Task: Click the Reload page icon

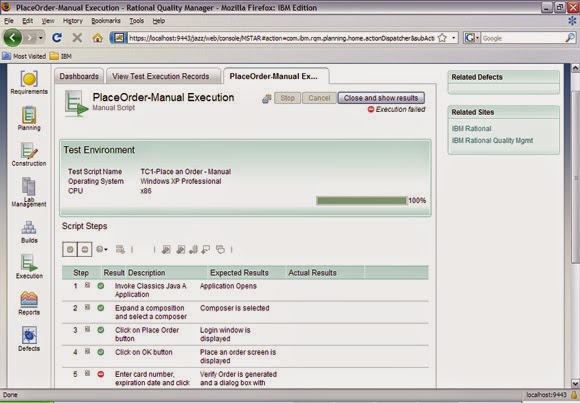Action: point(57,38)
